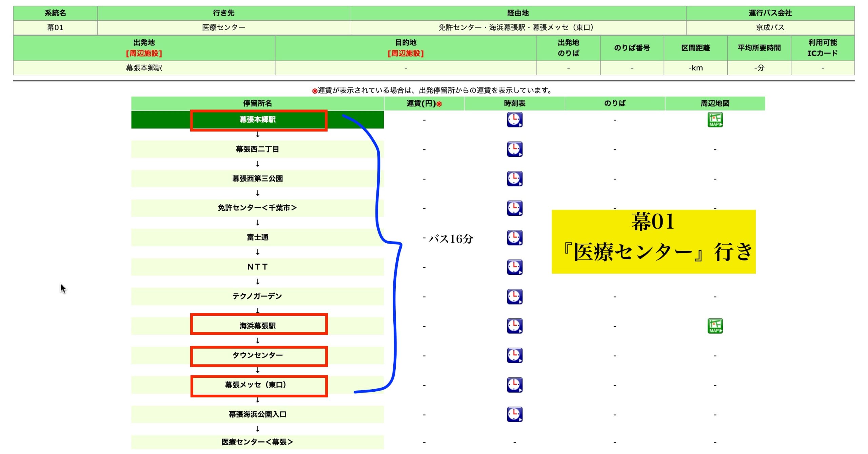
Task: Click the 時刻表 column header
Action: 514,104
